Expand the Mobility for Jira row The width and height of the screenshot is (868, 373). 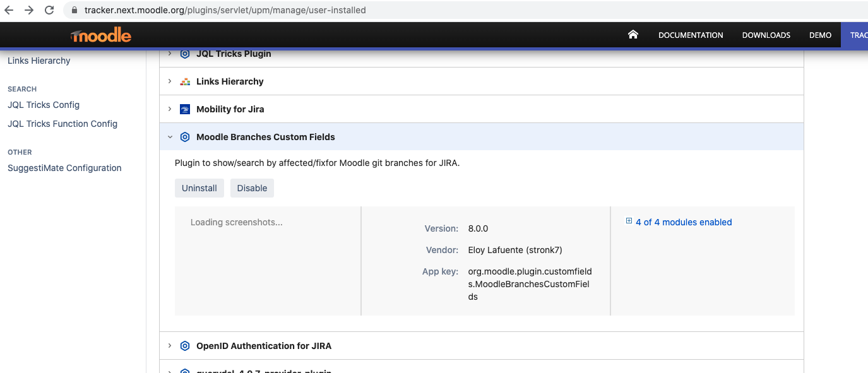pos(170,109)
